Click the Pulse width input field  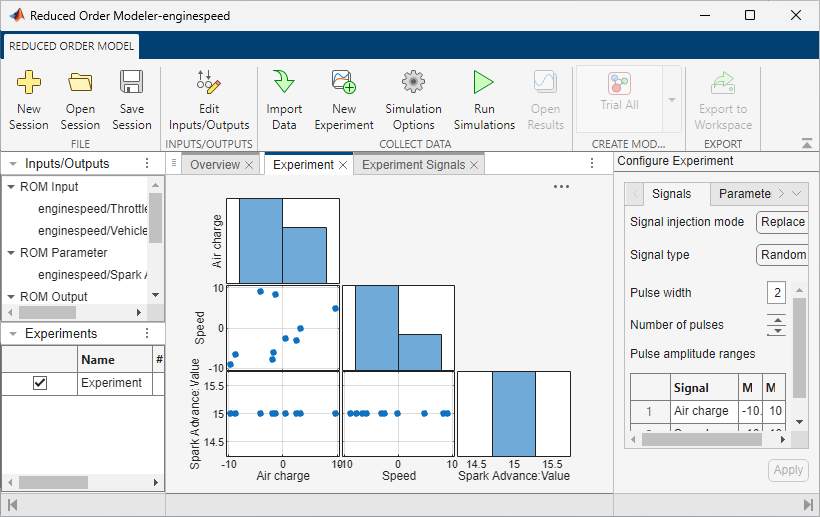(x=777, y=293)
